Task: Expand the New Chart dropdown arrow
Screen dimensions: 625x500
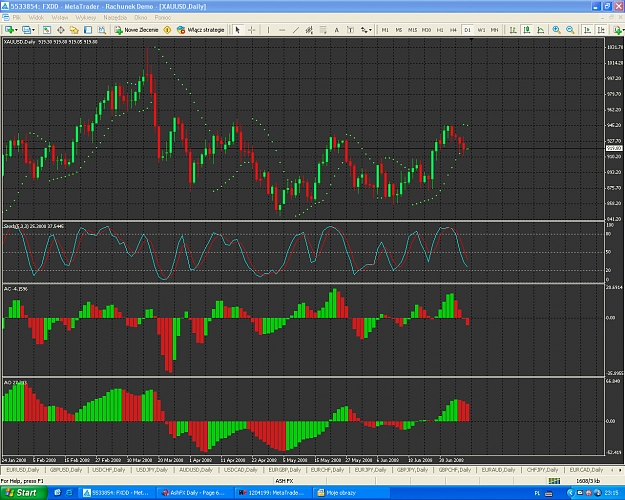Action: (x=16, y=30)
